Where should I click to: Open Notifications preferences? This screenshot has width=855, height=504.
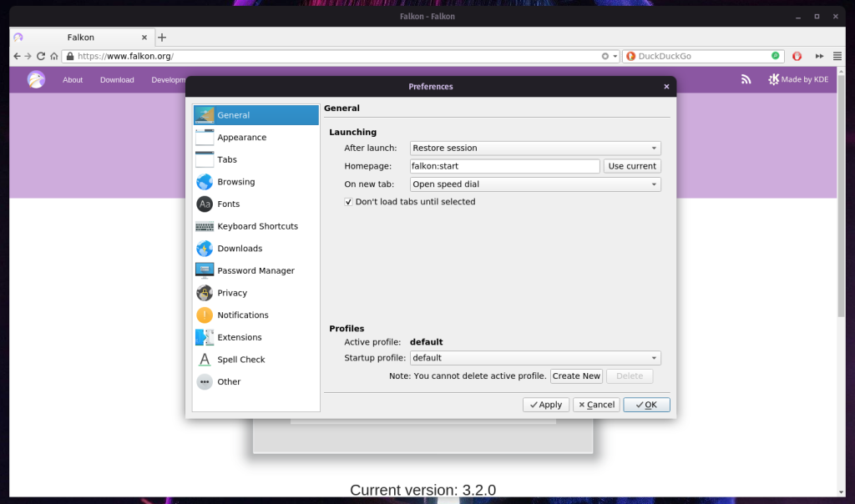click(x=242, y=315)
